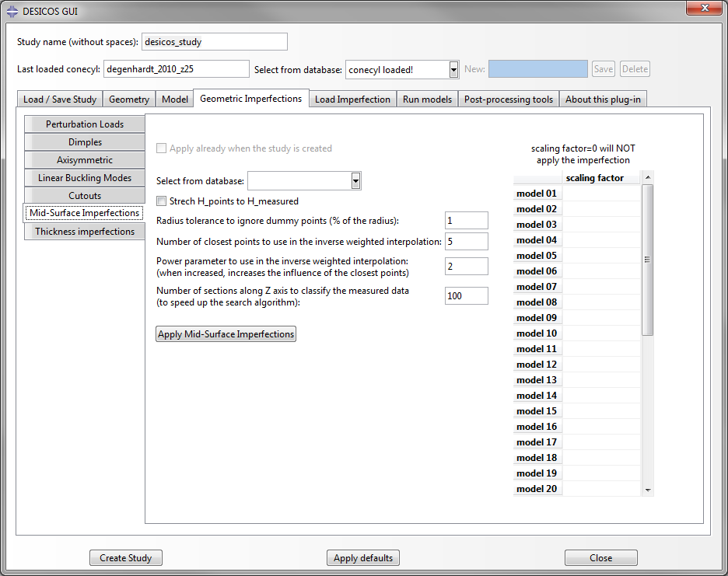The height and width of the screenshot is (576, 728).
Task: Open the Dimples side tab
Action: (x=85, y=142)
